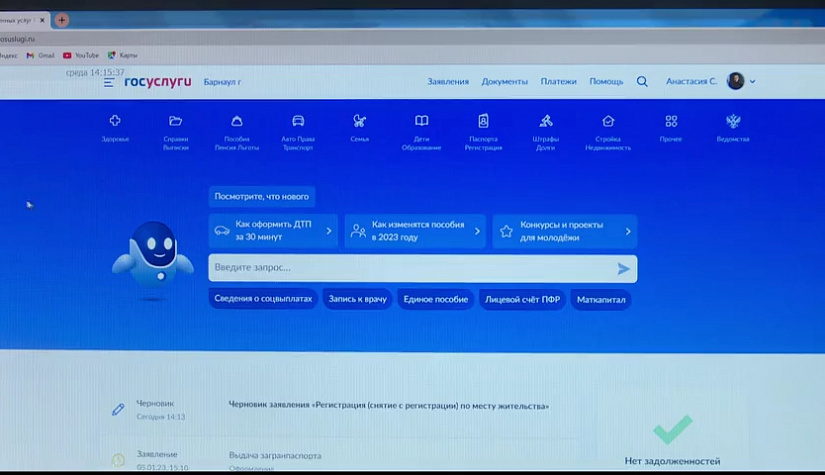Open the Штрафы Долги gavel icon

pyautogui.click(x=545, y=122)
